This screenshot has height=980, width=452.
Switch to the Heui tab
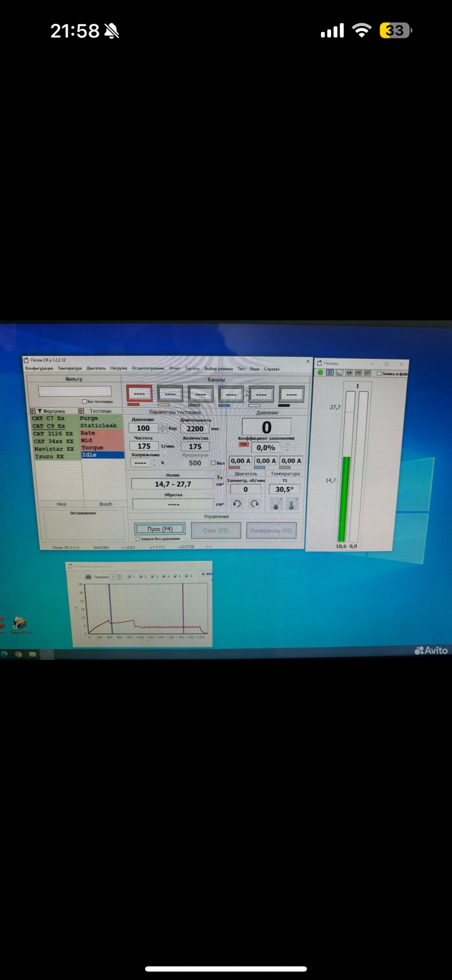[61, 504]
